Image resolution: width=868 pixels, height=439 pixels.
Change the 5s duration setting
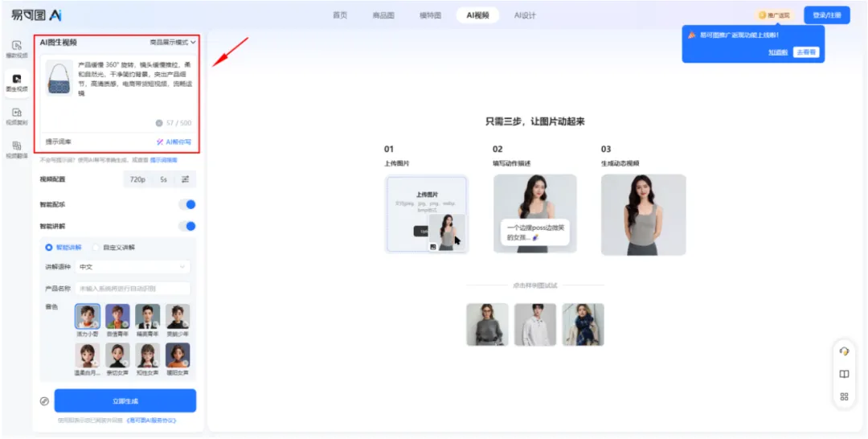tap(163, 179)
